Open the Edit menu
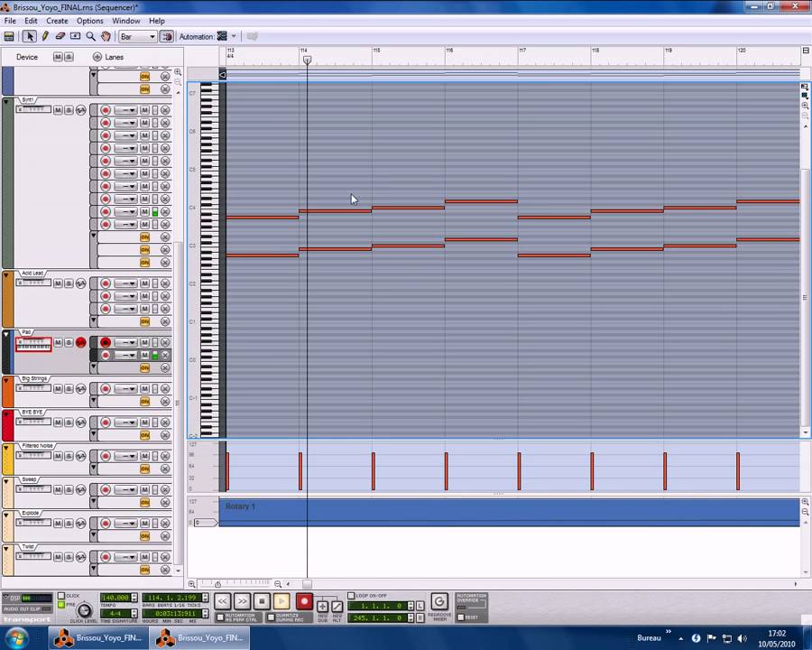 31,21
